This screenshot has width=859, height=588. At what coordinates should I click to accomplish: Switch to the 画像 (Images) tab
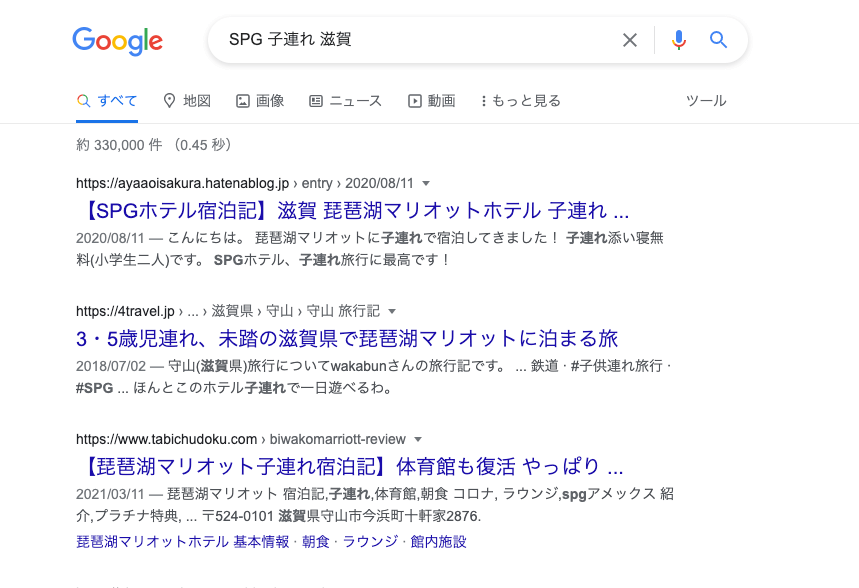tap(260, 101)
